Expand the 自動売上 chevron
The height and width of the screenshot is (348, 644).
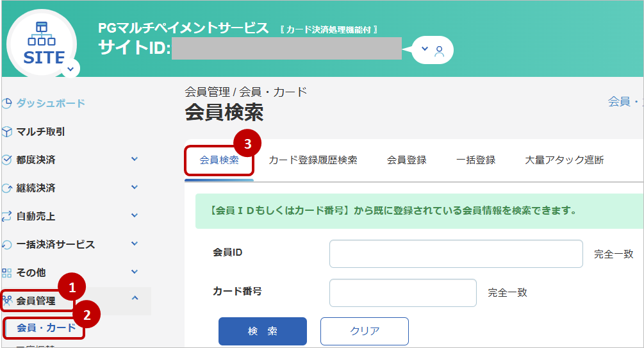click(135, 215)
